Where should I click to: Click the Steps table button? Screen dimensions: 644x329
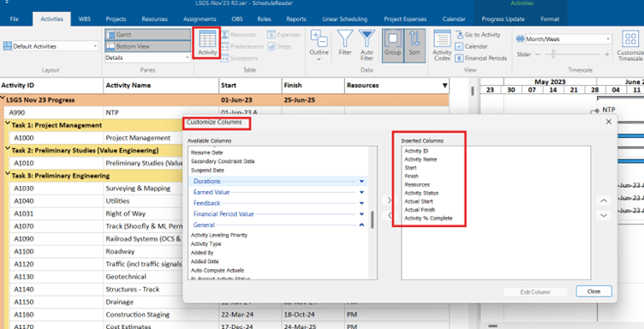279,46
